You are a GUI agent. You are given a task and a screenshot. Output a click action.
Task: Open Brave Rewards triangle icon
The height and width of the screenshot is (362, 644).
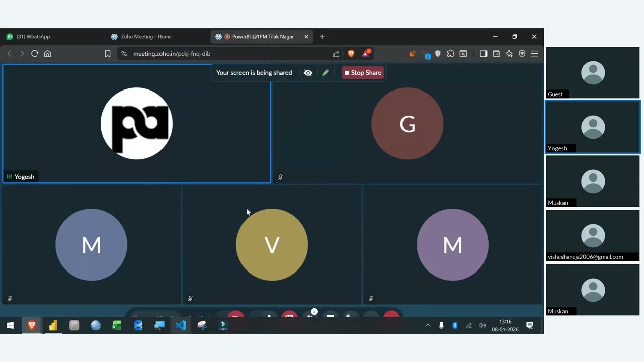click(x=366, y=53)
